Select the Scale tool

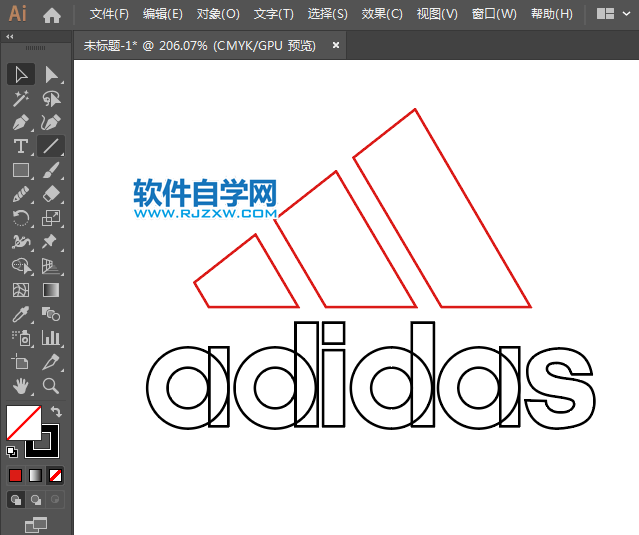51,218
